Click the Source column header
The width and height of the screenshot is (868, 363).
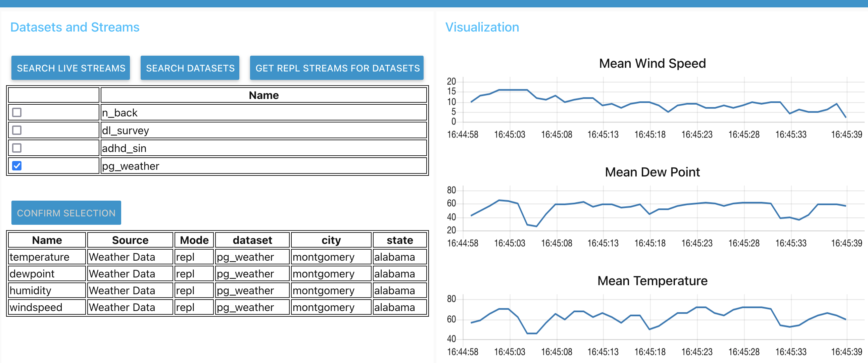point(130,240)
